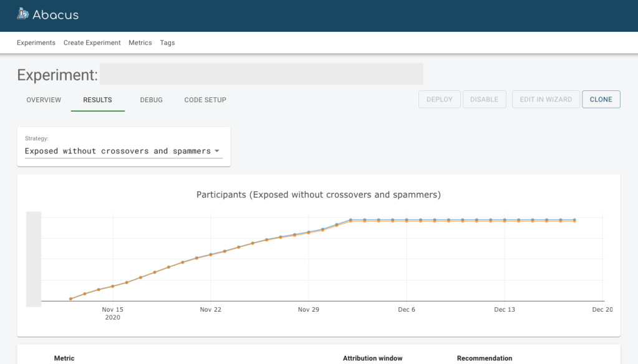Click the Recommendation column header
This screenshot has width=638, height=364.
[x=485, y=358]
